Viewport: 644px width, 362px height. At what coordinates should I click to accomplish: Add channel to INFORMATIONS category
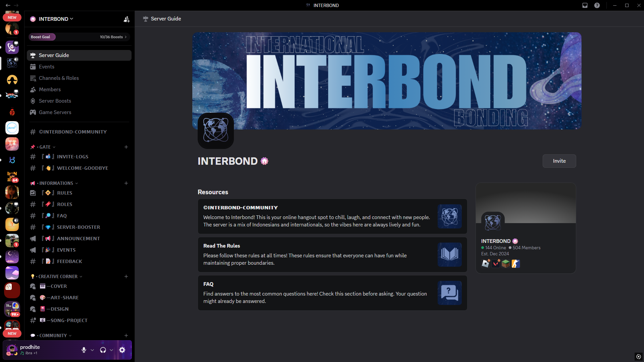point(126,183)
